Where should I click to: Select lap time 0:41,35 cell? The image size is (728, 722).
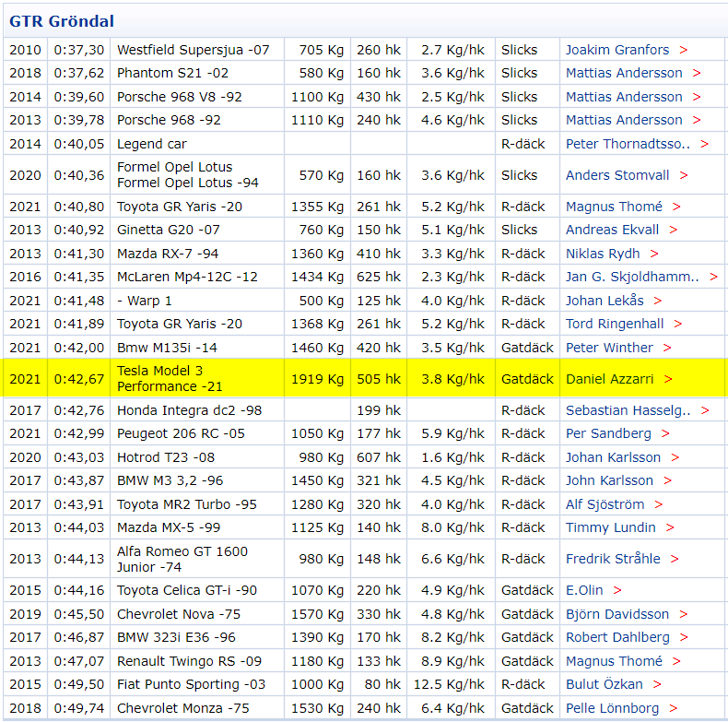click(x=79, y=277)
